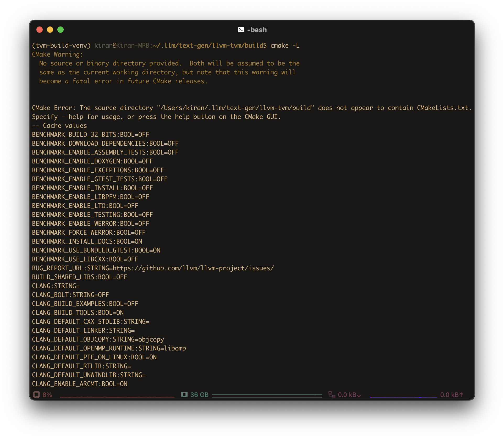Click the red close window button
Image resolution: width=504 pixels, height=439 pixels.
pos(40,30)
